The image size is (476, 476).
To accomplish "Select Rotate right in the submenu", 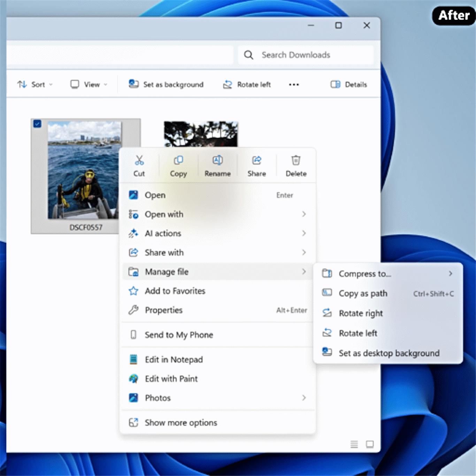I will 361,313.
